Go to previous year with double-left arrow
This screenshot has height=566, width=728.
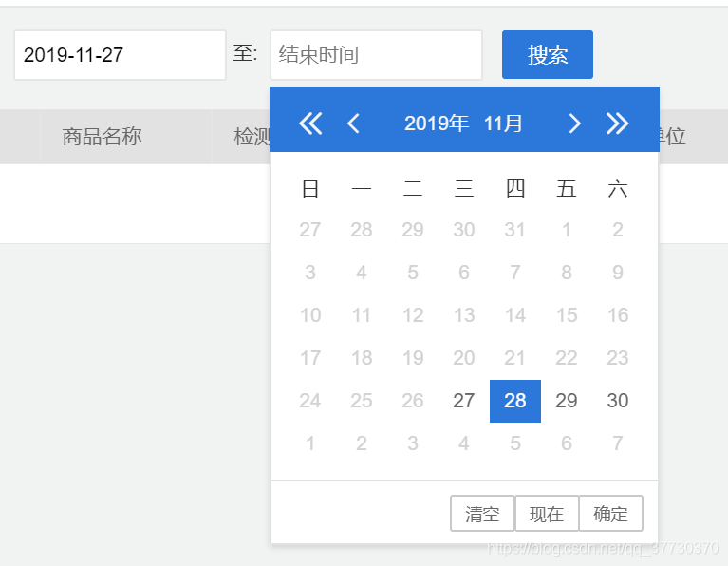point(310,123)
